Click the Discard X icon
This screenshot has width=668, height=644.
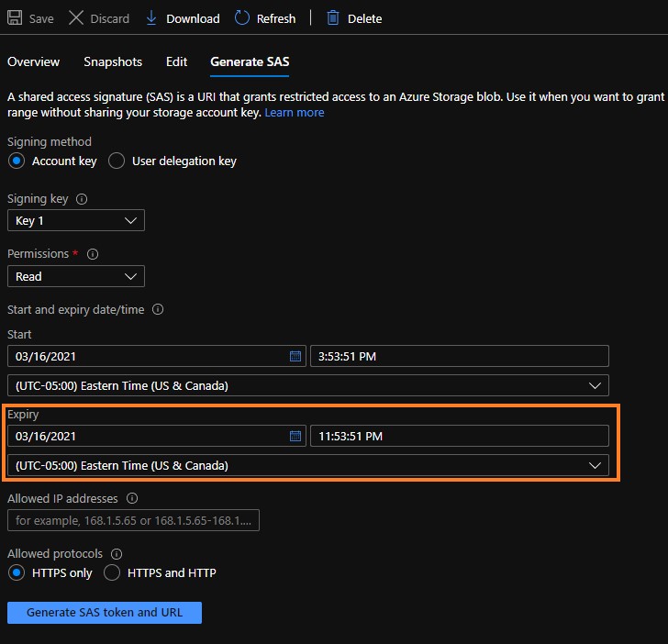point(76,18)
